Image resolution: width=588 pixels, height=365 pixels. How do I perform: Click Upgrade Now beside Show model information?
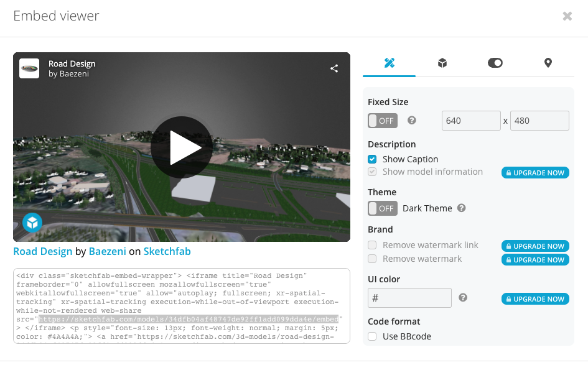point(535,173)
